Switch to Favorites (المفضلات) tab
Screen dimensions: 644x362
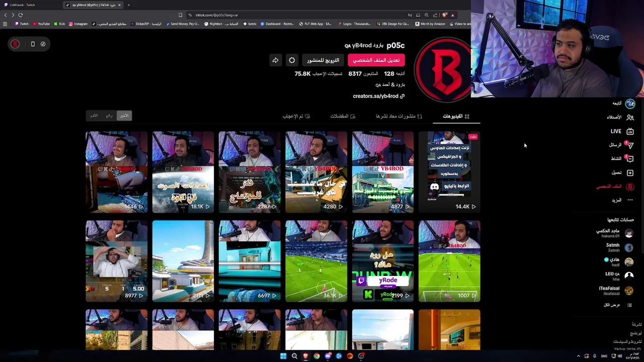tap(343, 116)
